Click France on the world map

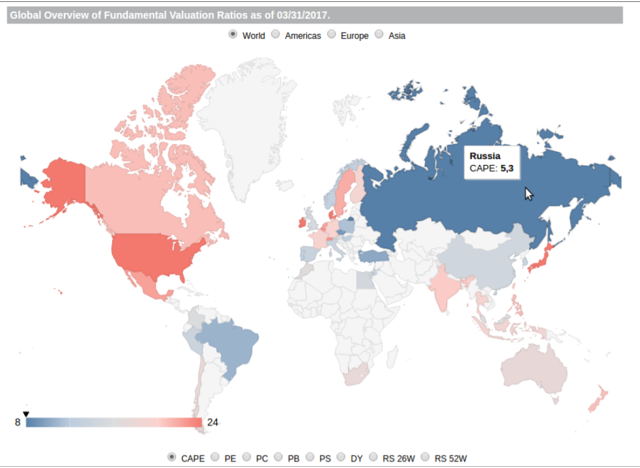[x=318, y=239]
